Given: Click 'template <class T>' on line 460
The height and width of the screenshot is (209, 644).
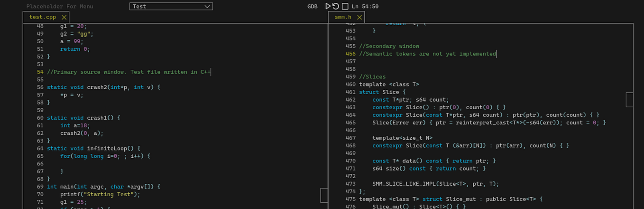Looking at the screenshot, I should point(389,84).
